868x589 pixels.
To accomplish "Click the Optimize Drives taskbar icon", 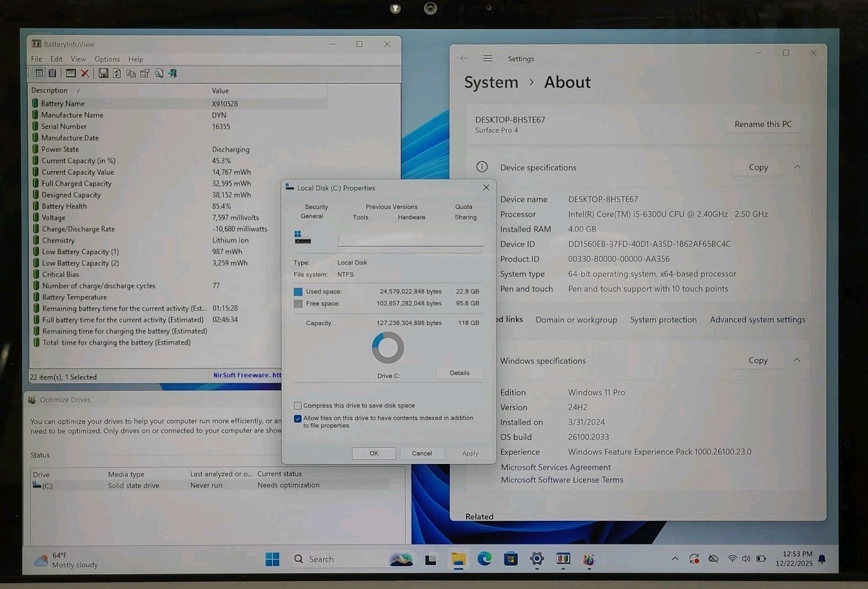I will click(x=589, y=559).
